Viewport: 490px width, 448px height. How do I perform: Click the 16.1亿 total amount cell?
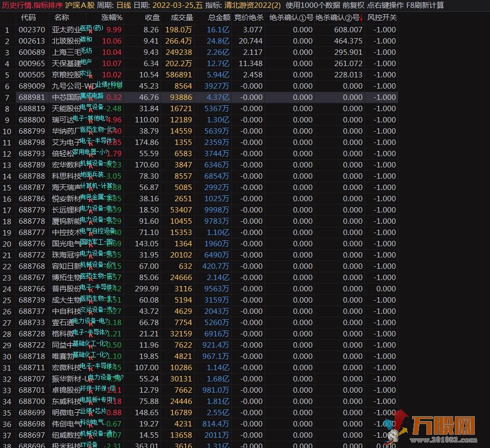click(x=218, y=30)
